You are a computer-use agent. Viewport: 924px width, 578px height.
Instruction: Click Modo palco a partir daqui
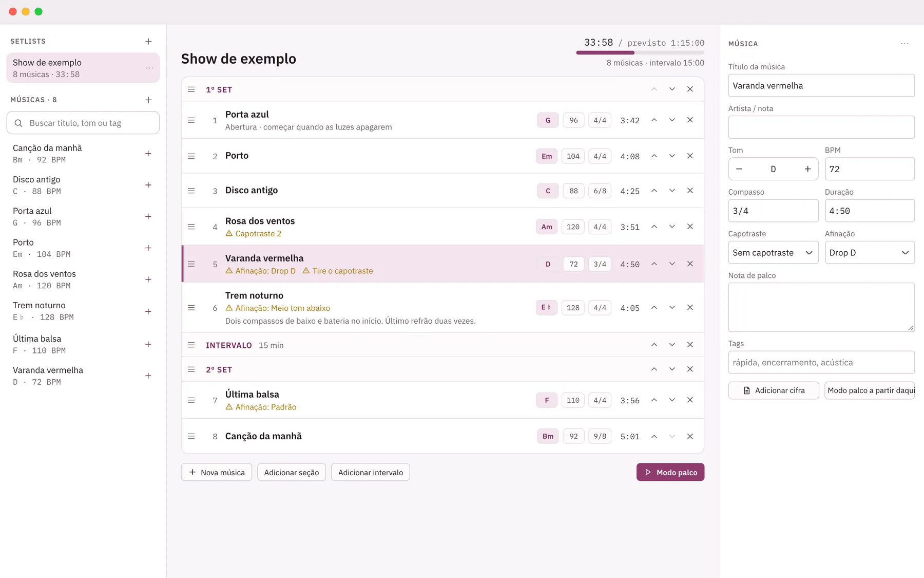click(870, 390)
